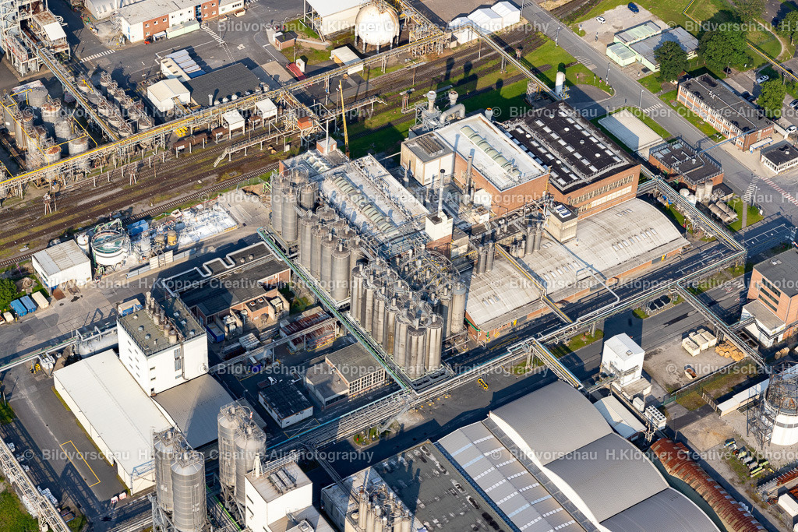Click the parking lot with cars at top right

click(x=616, y=22)
